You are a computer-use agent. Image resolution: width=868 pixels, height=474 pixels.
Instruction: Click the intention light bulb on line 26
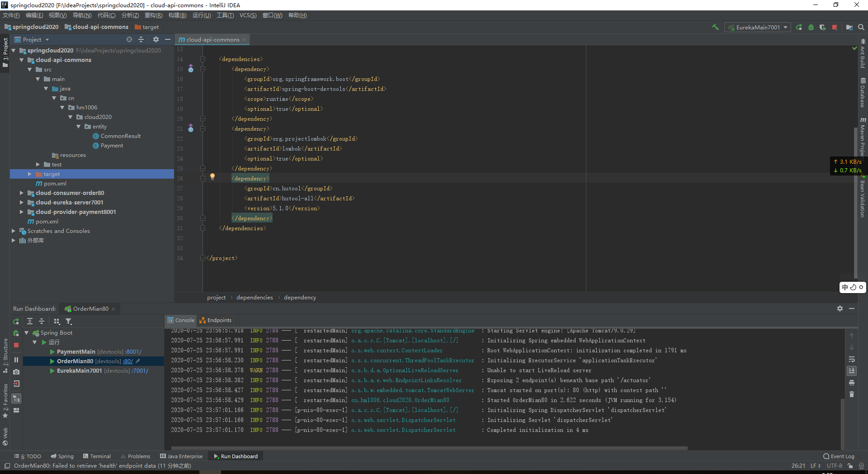click(212, 177)
